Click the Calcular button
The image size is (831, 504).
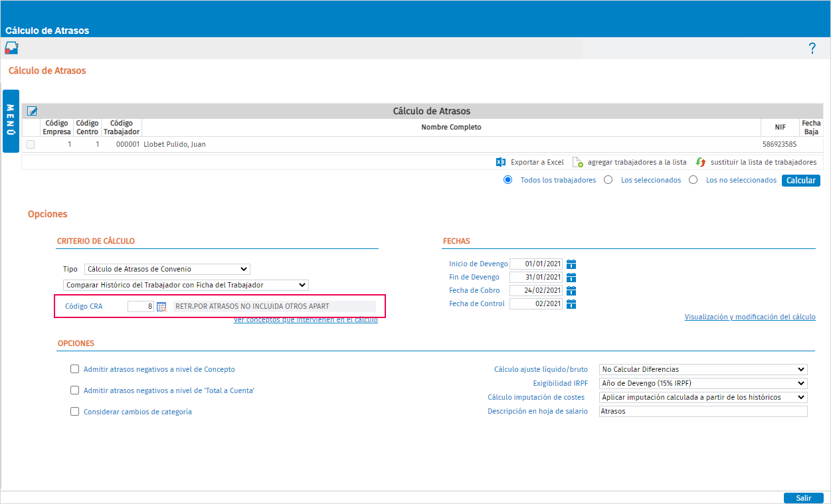pyautogui.click(x=801, y=181)
